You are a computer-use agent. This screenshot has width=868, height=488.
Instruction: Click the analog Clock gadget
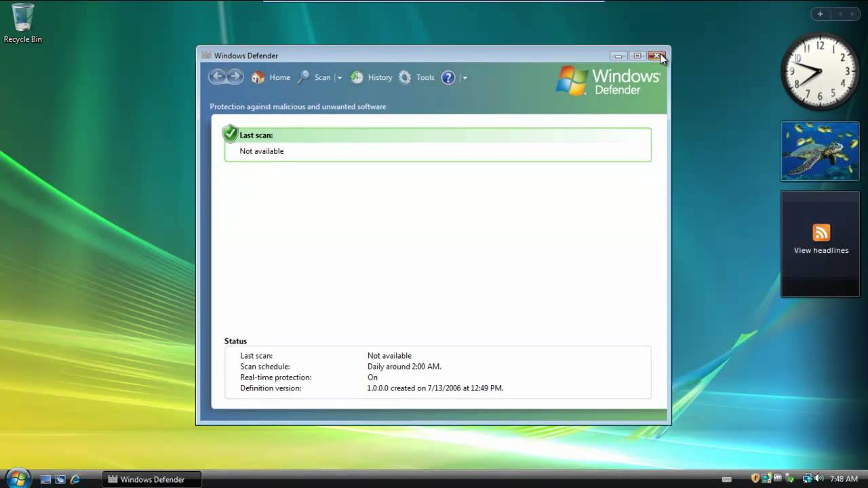(x=820, y=70)
